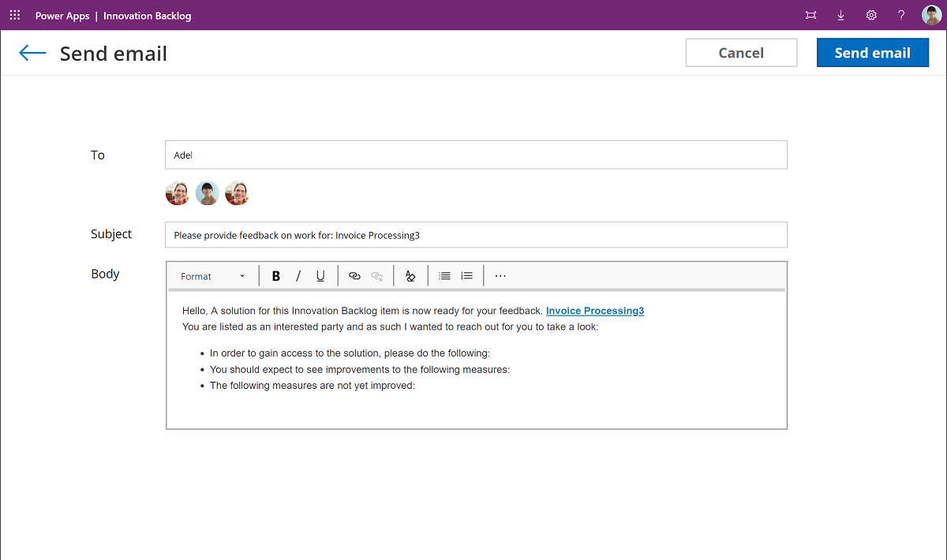Open the help question mark icon
This screenshot has width=947, height=560.
(x=901, y=15)
